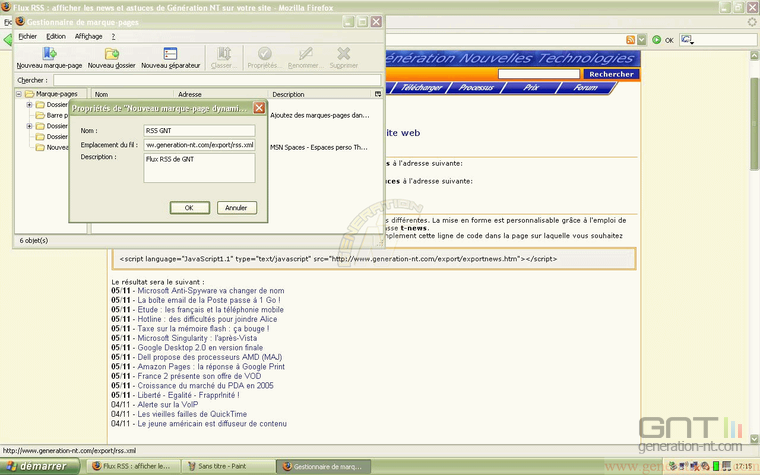Screen dimensions: 760x475
Task: Open link Croissance du marché du PDA en 2005
Action: point(206,386)
